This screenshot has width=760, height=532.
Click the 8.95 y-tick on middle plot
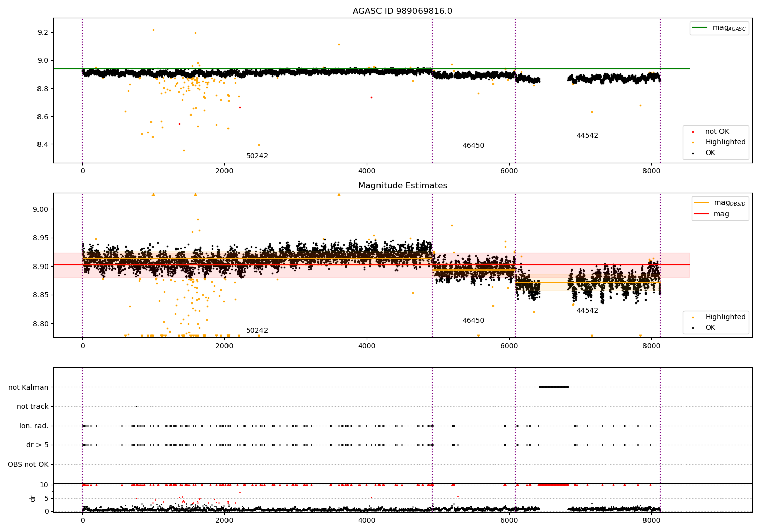41,238
